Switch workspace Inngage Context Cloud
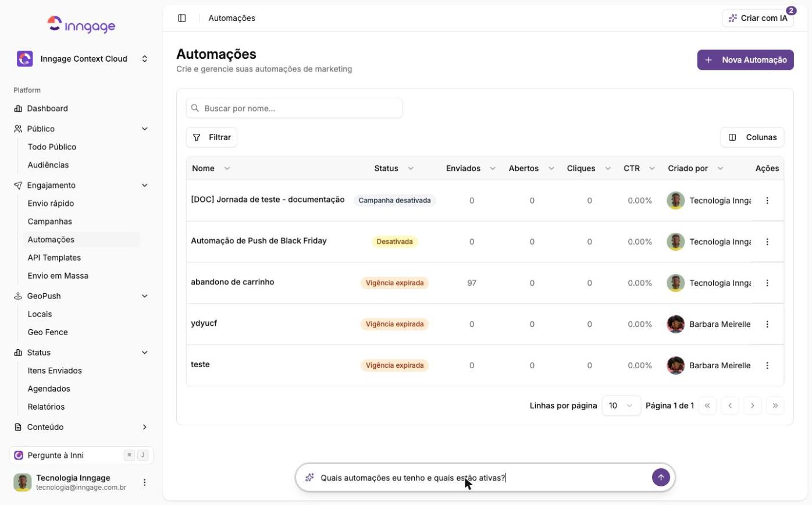This screenshot has height=505, width=812. pos(81,59)
